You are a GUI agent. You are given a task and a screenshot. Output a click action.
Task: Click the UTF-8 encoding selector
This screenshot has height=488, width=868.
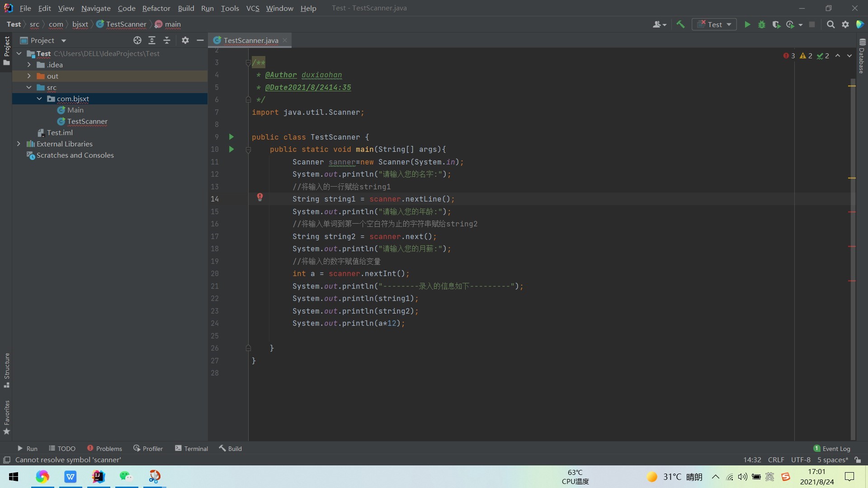801,460
